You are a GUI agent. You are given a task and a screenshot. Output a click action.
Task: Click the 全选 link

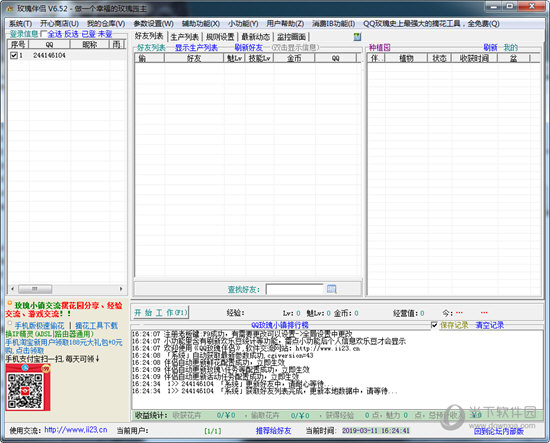[54, 34]
